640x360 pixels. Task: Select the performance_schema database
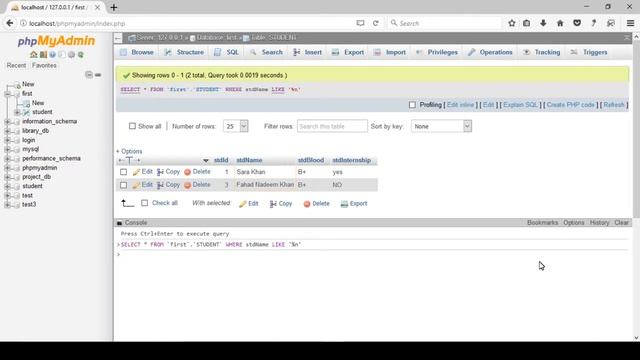click(x=51, y=158)
